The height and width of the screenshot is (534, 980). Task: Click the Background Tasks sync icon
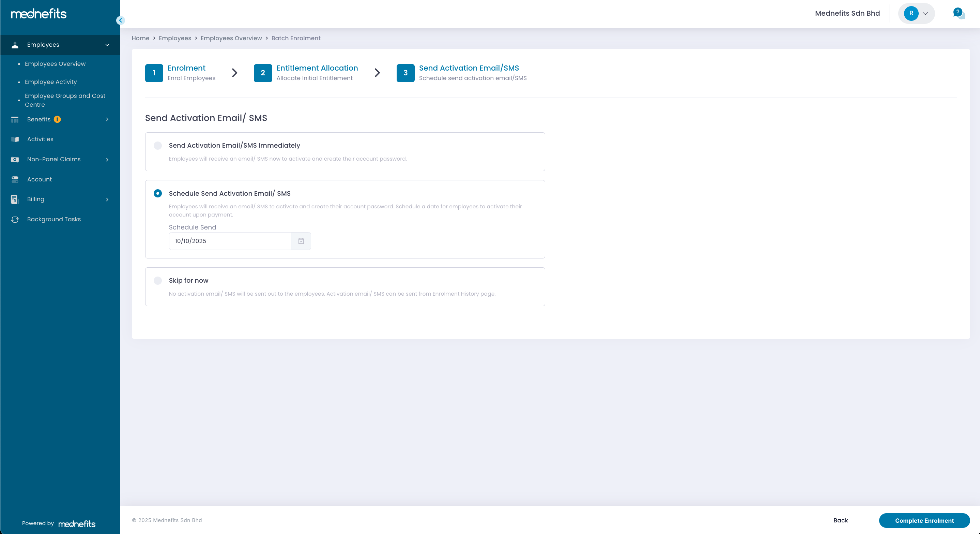(15, 220)
